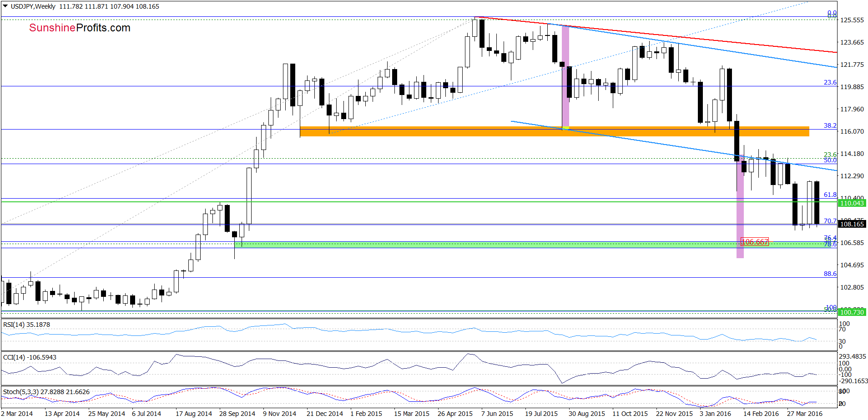Click the 21 Dec 2014 date label
Image resolution: width=868 pixels, height=420 pixels.
click(x=325, y=414)
